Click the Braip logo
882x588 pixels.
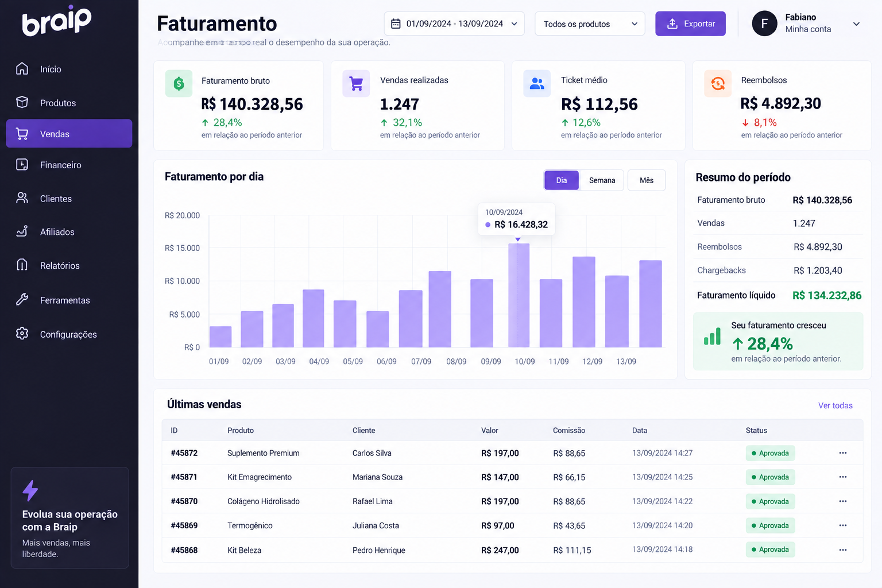pyautogui.click(x=56, y=21)
